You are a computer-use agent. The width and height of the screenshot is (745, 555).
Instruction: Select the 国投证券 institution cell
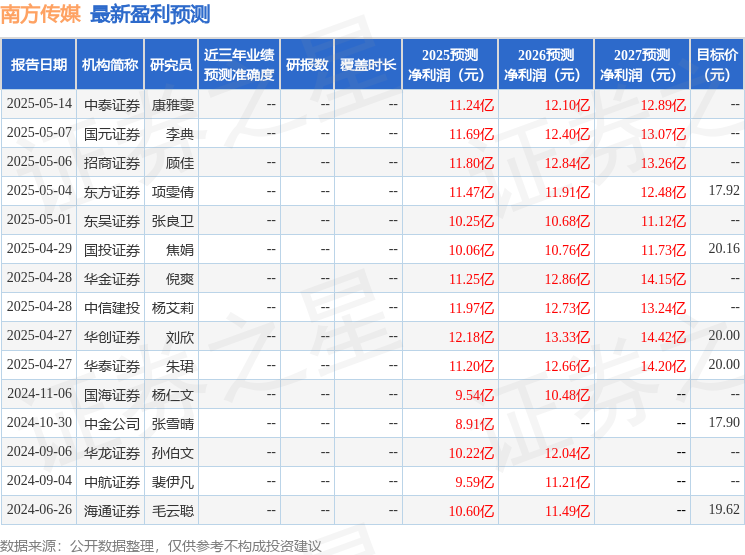point(112,250)
